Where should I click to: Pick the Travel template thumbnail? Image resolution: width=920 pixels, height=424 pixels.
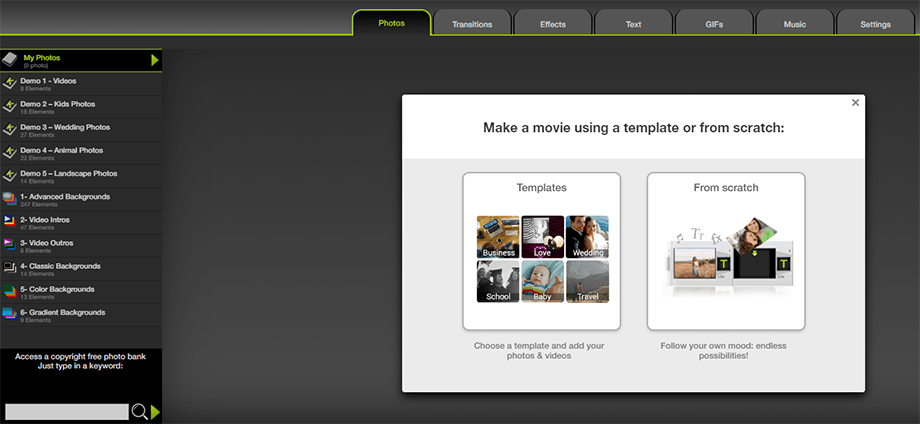click(587, 282)
